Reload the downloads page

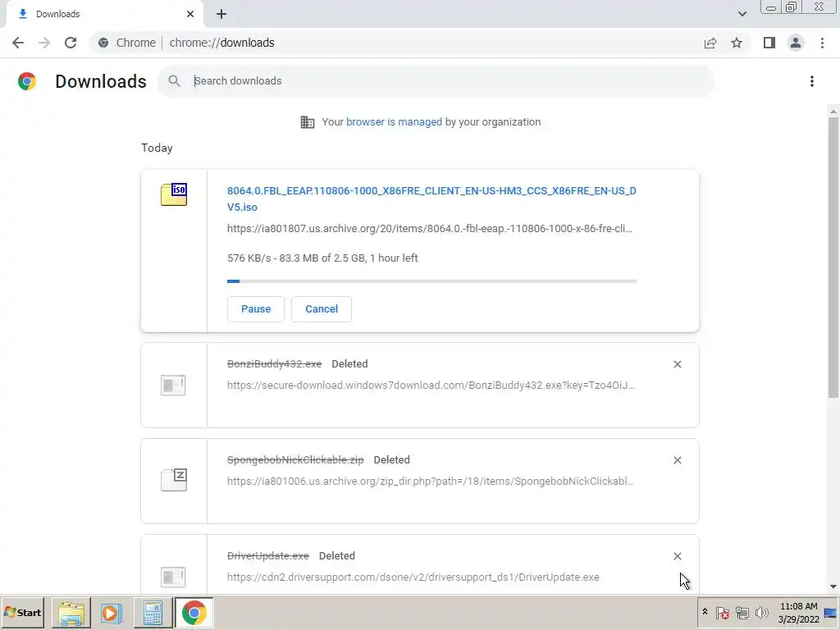point(71,43)
